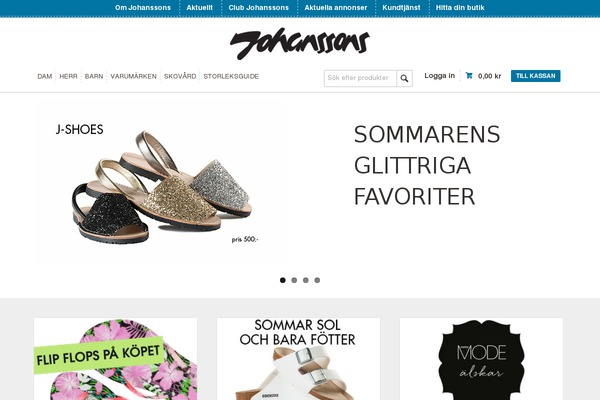600x400 pixels.
Task: Open the Hitta din butik link
Action: (x=460, y=8)
